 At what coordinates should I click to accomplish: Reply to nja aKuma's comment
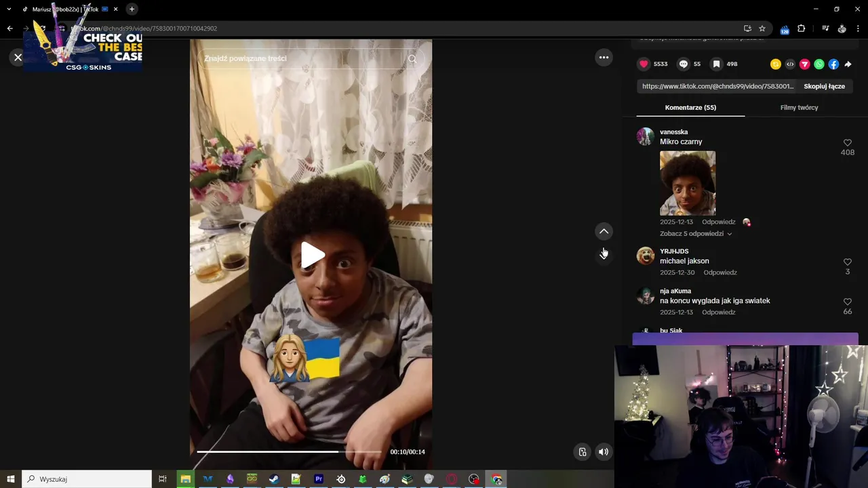point(718,312)
